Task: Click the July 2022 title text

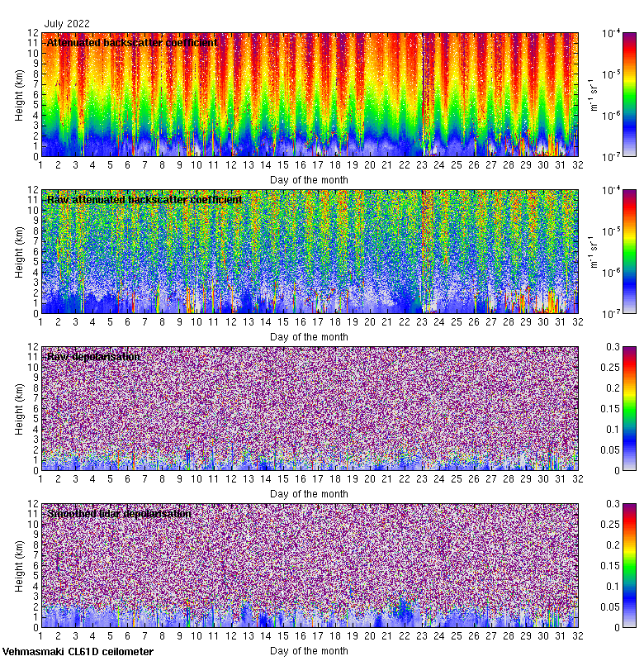Action: coord(67,24)
